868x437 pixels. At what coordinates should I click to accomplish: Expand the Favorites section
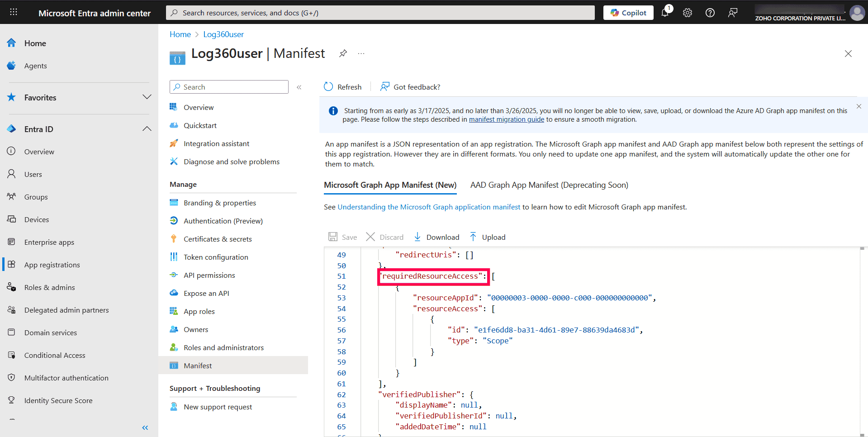[x=147, y=97]
